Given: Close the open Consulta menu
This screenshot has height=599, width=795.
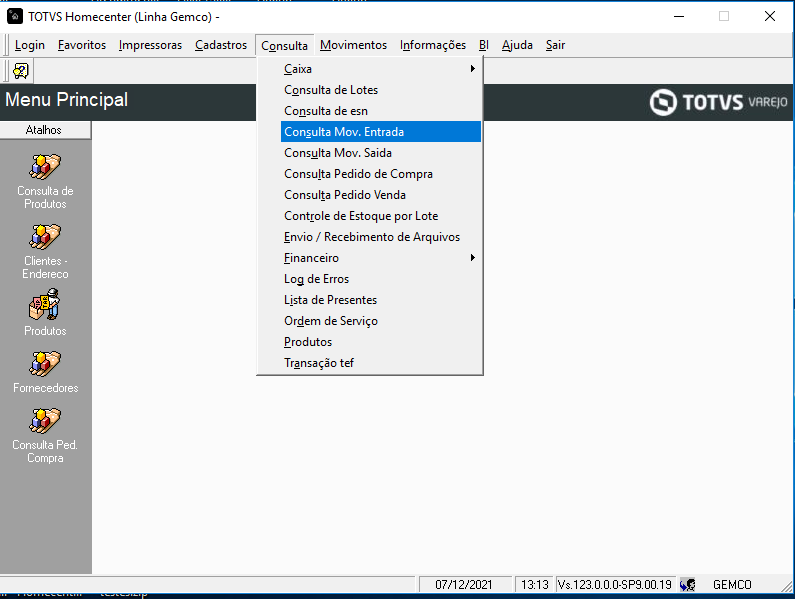Looking at the screenshot, I should [x=284, y=46].
